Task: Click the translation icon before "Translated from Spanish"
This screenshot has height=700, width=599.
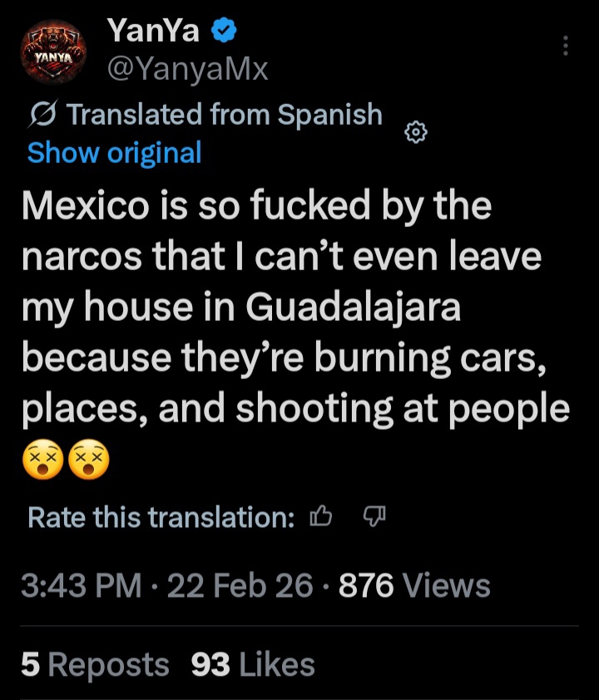Action: coord(42,116)
